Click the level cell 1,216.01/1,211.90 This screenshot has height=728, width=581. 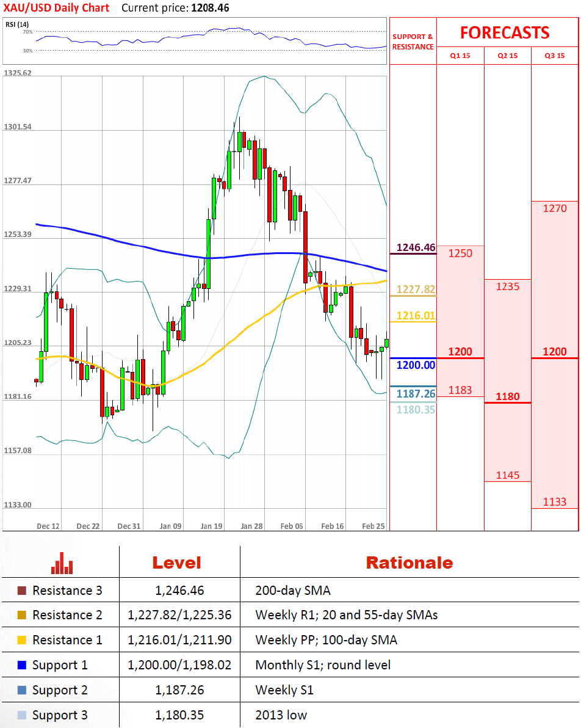click(179, 640)
